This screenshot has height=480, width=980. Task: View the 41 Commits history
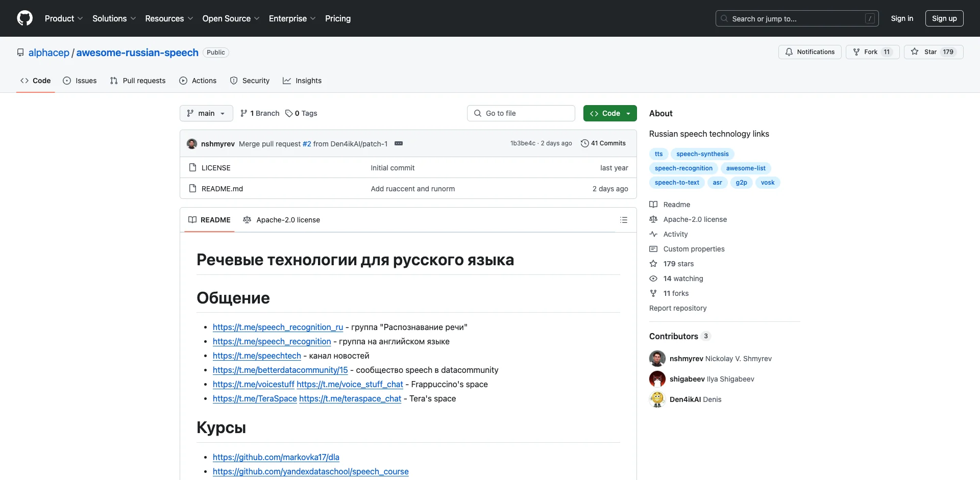click(x=603, y=143)
